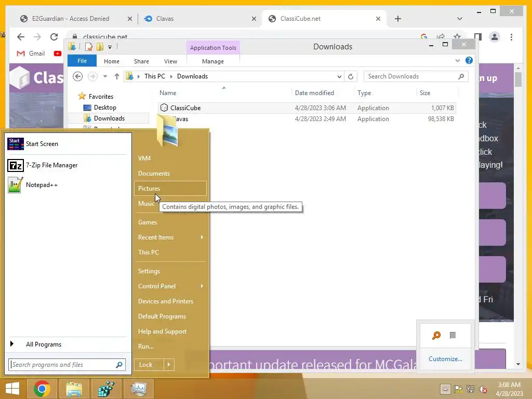The width and height of the screenshot is (532, 399).
Task: Refresh the Downloads folder view
Action: 351,76
